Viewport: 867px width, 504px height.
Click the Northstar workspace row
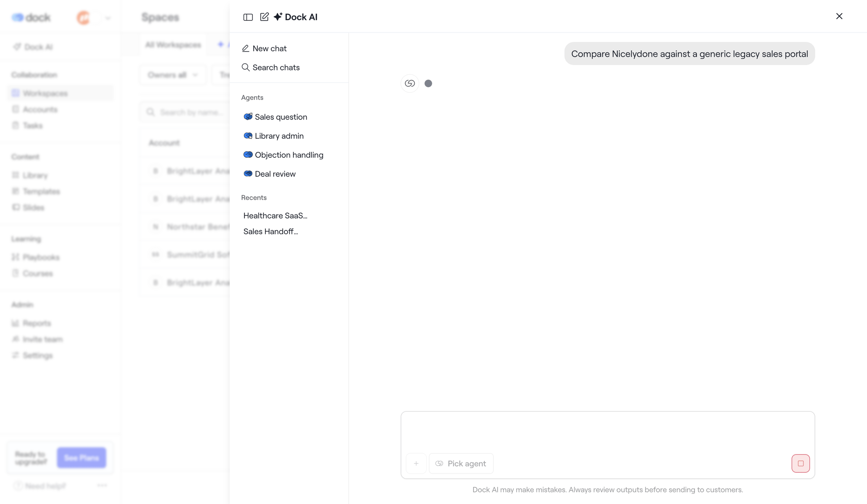click(x=185, y=227)
